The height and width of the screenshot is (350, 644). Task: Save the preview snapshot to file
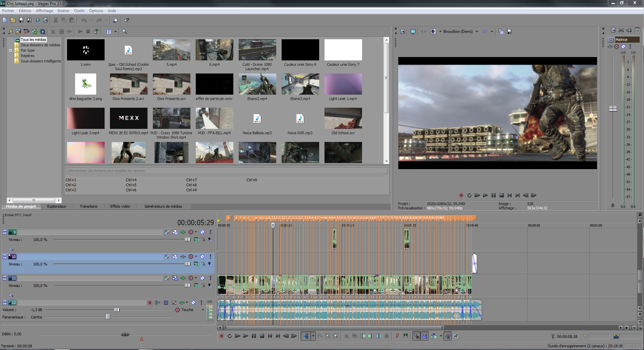[509, 32]
